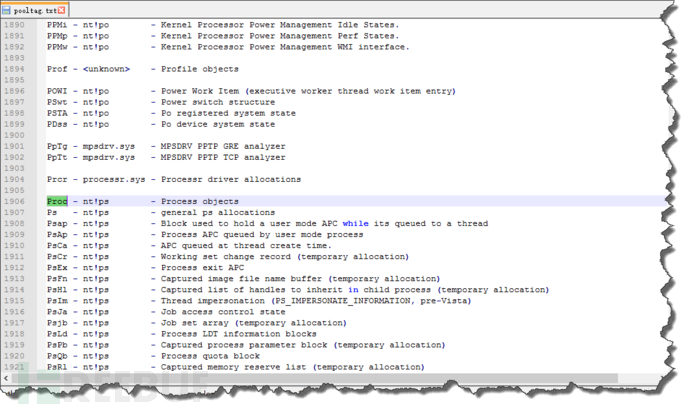Click 'Po device system state' text
Viewport: 690px width, 411px height.
pos(218,124)
